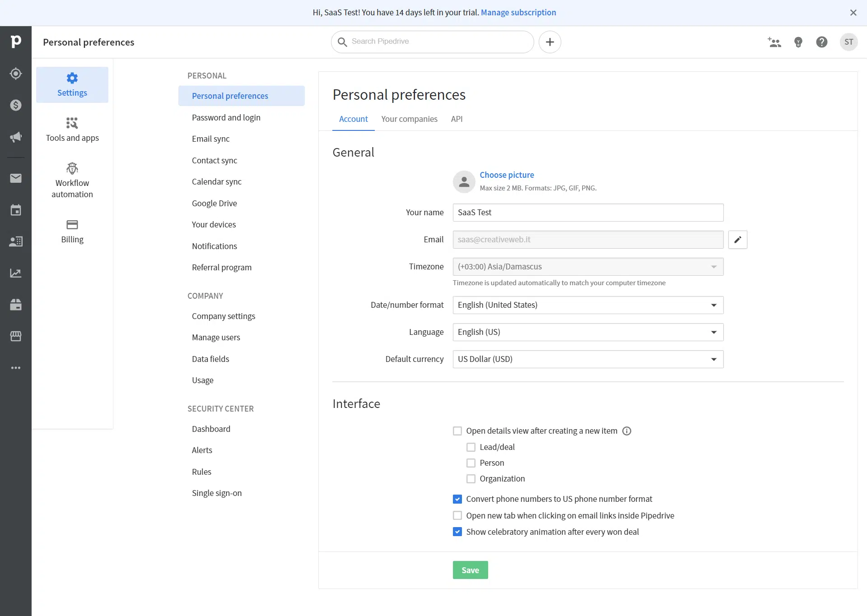
Task: Open Mail envelope icon in sidebar
Action: tap(16, 178)
